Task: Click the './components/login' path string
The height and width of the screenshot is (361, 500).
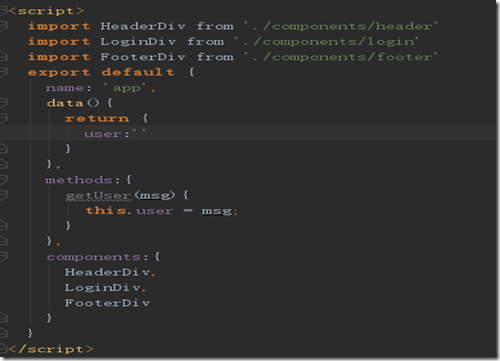Action: click(326, 41)
